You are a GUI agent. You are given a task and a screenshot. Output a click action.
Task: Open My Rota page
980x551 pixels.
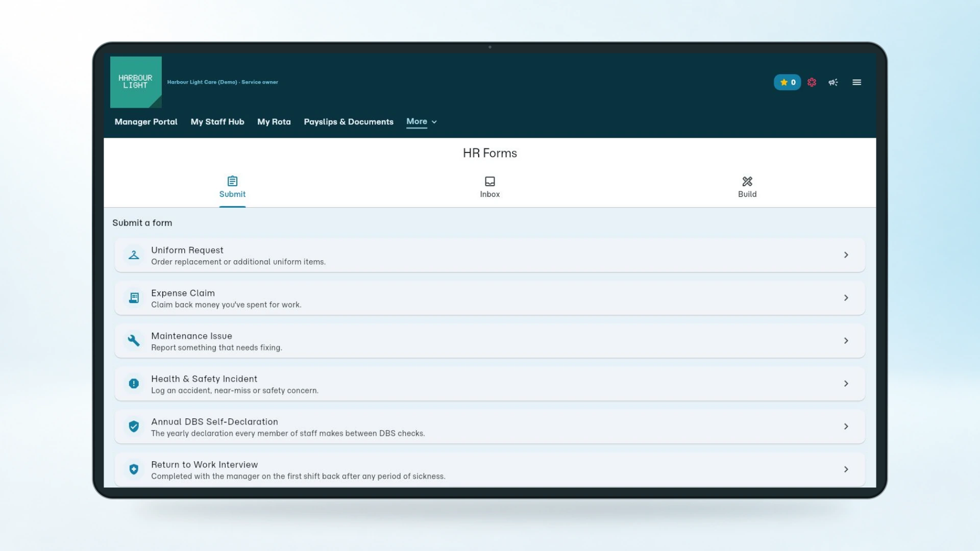[x=274, y=121]
